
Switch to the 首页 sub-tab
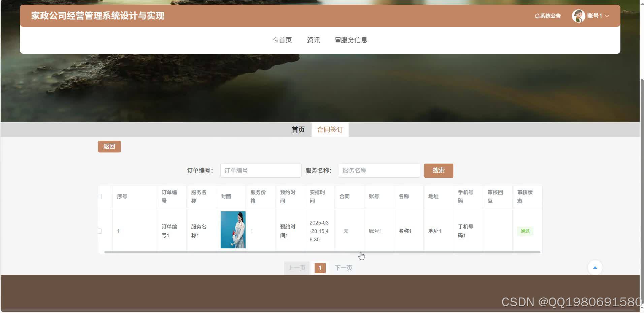(298, 130)
